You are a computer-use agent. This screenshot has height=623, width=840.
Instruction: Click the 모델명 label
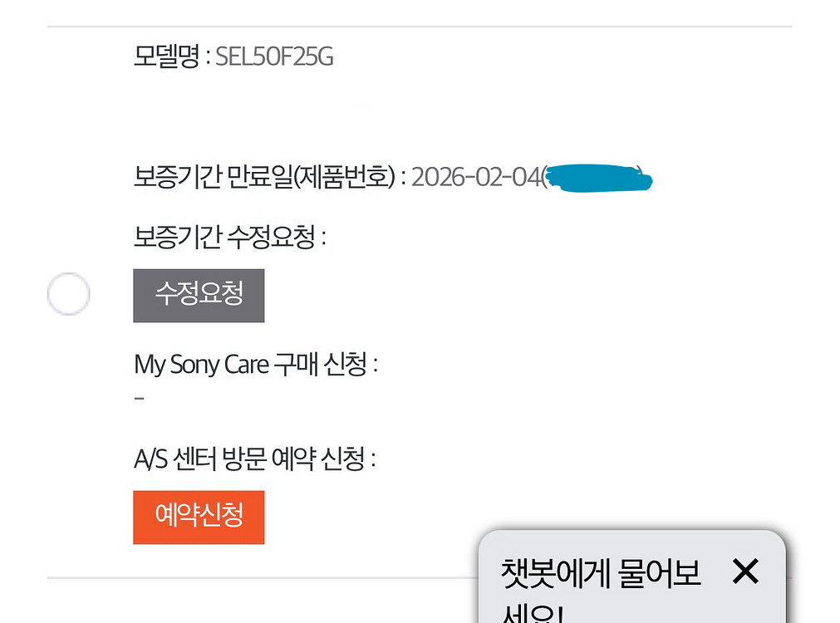tap(165, 57)
